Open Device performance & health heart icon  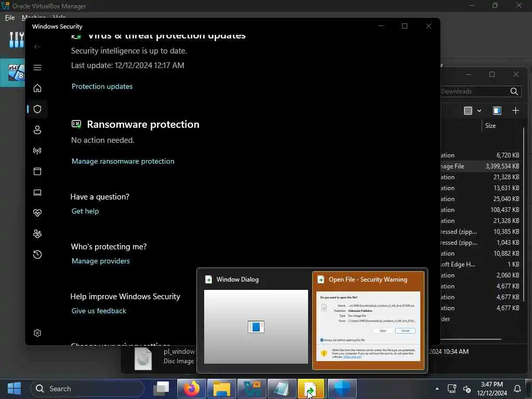tap(37, 212)
